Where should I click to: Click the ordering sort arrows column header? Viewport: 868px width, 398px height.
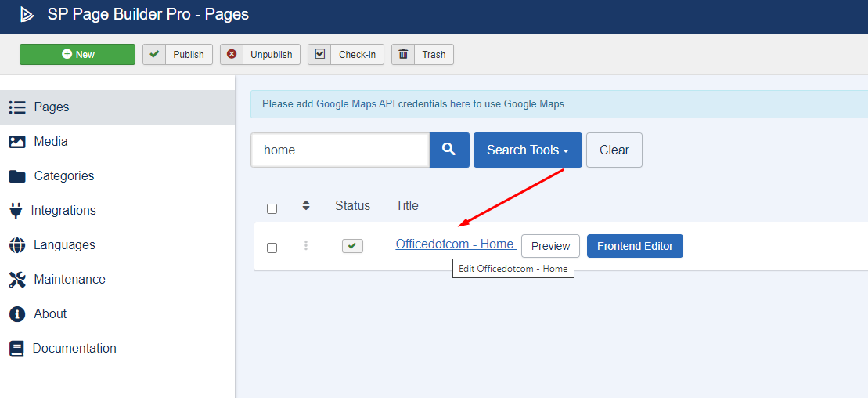[305, 205]
